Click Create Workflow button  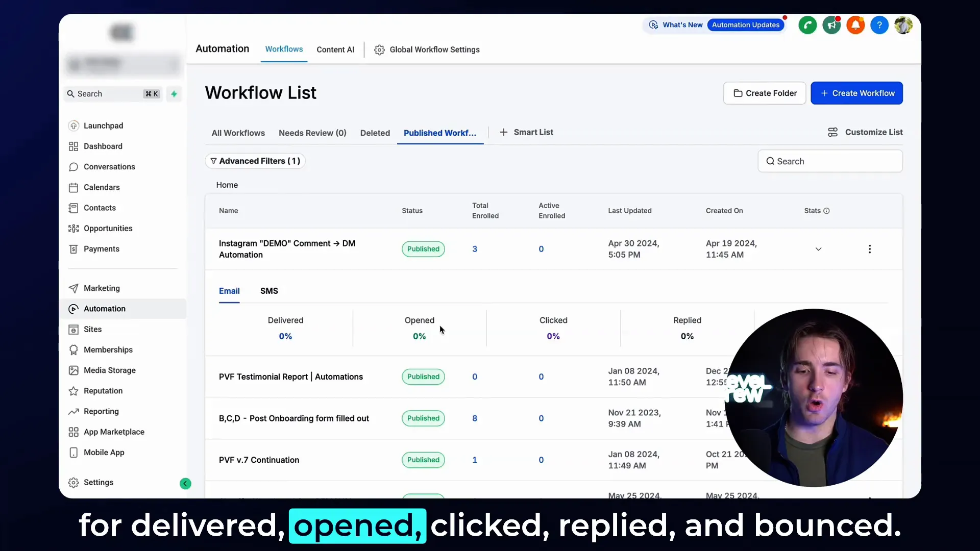pyautogui.click(x=857, y=93)
